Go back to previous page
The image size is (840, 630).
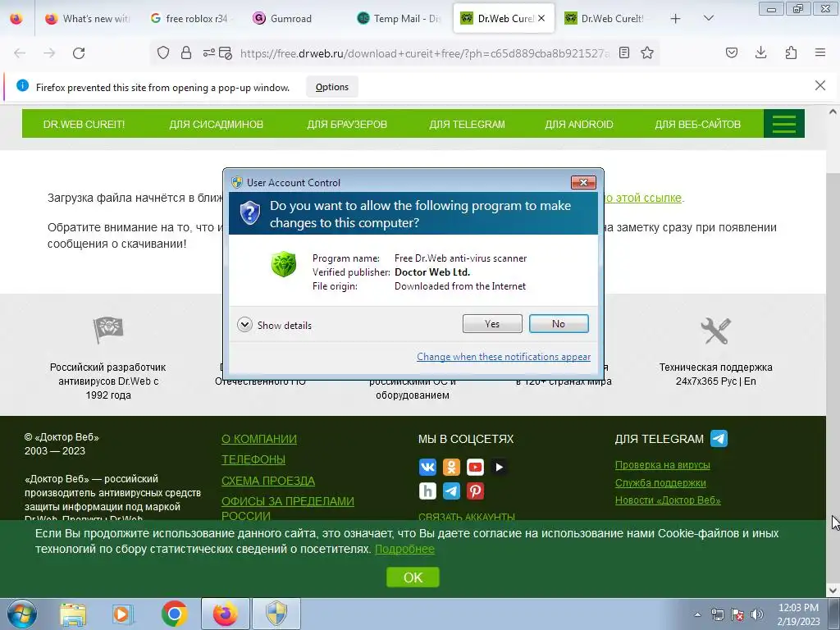click(x=20, y=53)
